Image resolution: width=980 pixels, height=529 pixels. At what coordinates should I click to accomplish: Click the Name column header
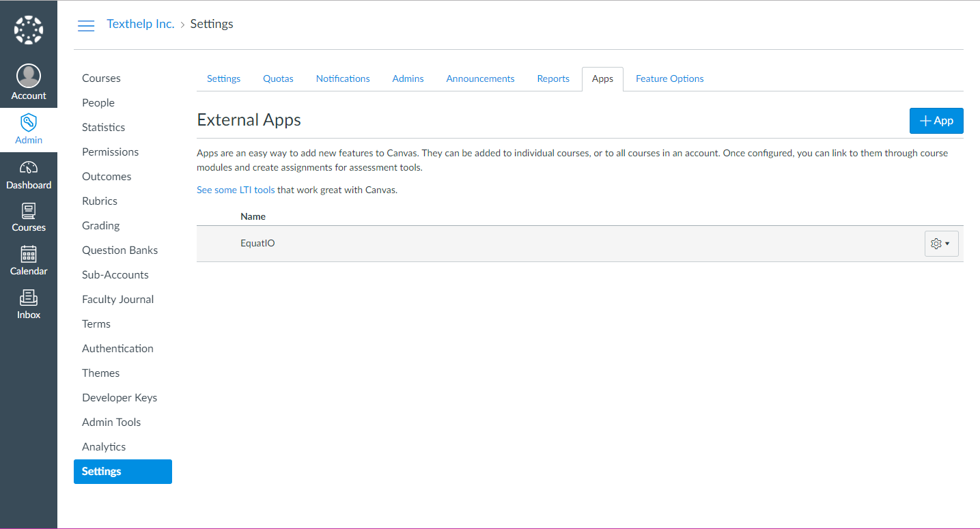[x=253, y=216]
